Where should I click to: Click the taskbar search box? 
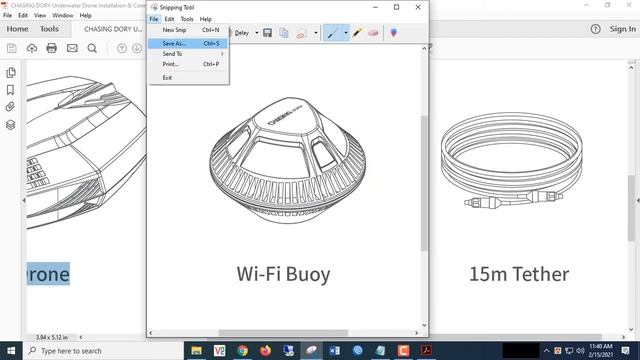[x=103, y=351]
